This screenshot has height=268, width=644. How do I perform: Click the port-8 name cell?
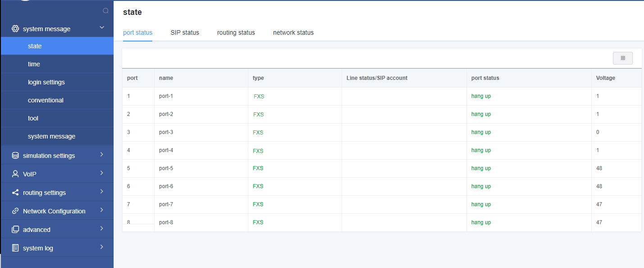pos(201,222)
